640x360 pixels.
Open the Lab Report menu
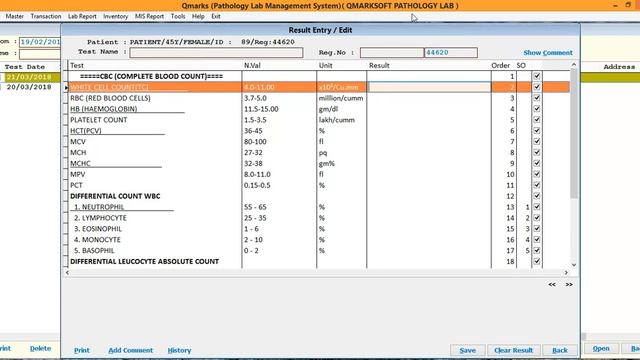click(82, 16)
